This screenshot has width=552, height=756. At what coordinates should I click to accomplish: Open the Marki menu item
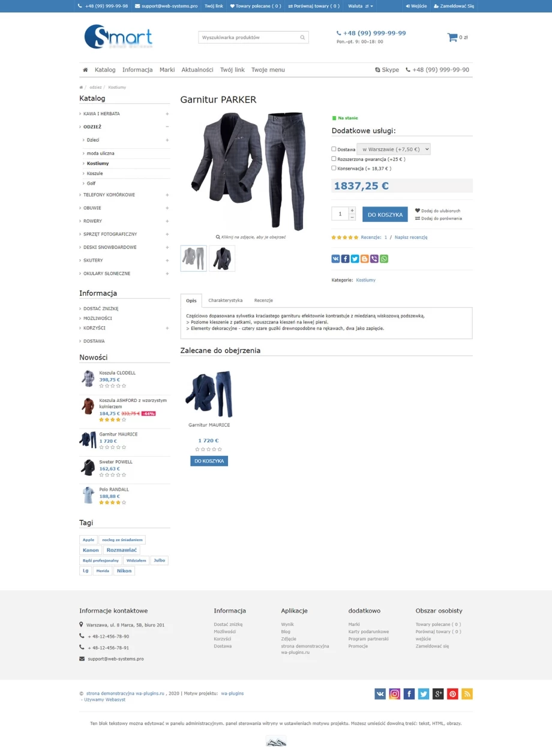pos(167,70)
